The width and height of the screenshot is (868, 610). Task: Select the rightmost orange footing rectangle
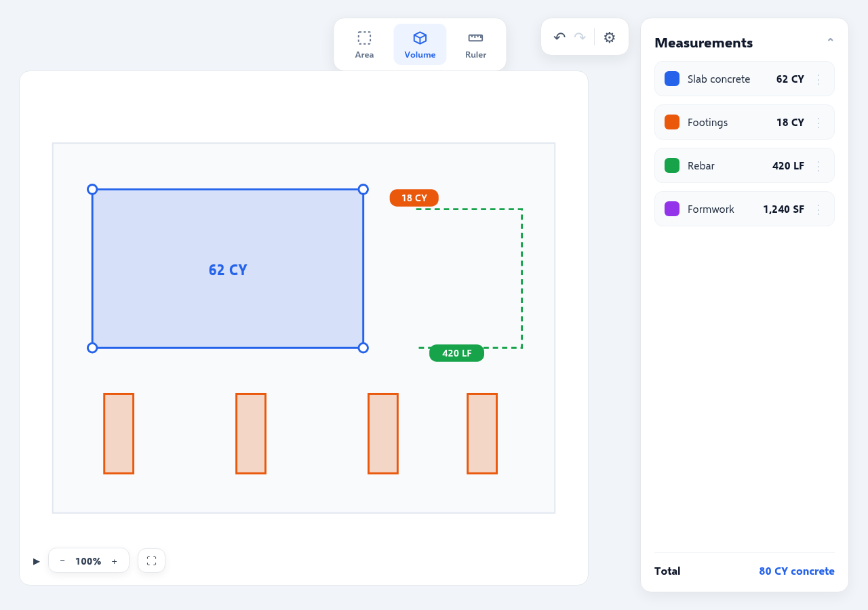click(x=482, y=434)
